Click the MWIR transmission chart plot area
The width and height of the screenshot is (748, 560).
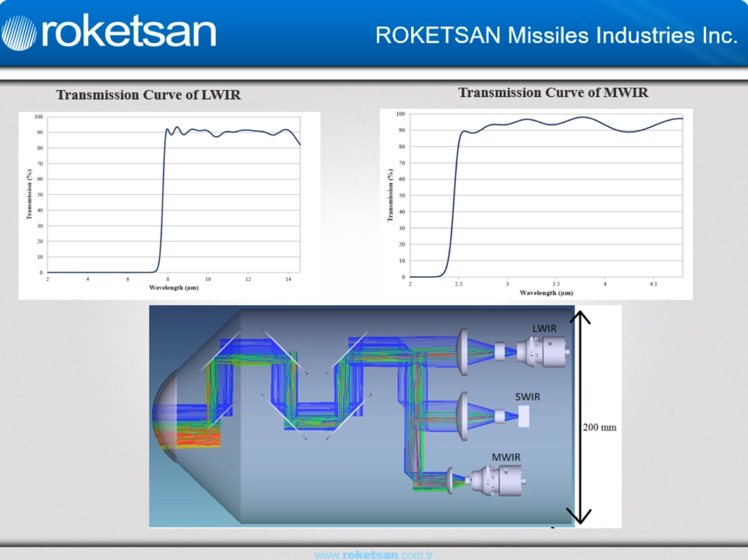546,195
